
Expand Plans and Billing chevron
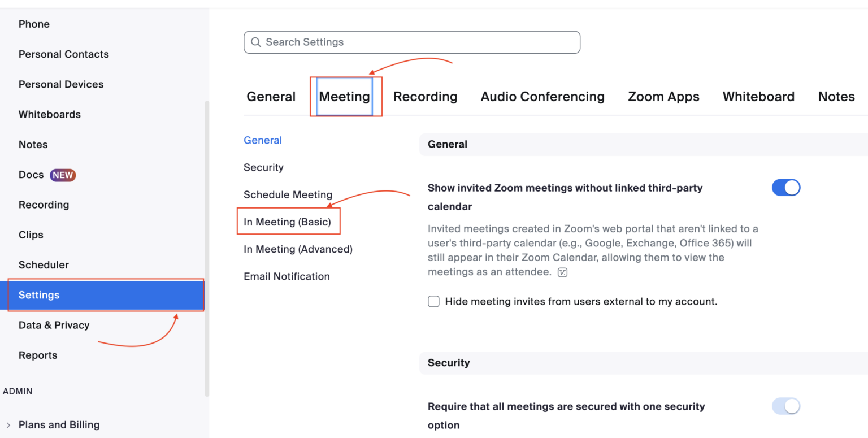coord(8,425)
